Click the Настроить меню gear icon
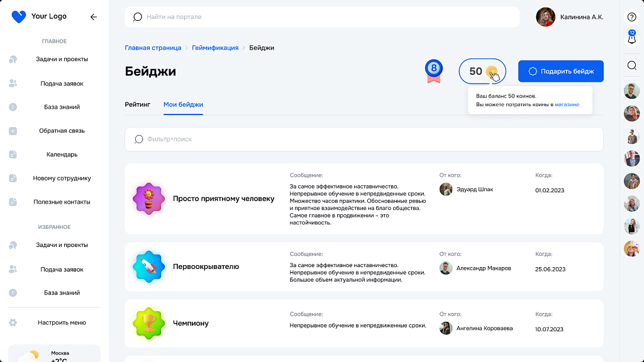The height and width of the screenshot is (362, 644). coord(13,322)
